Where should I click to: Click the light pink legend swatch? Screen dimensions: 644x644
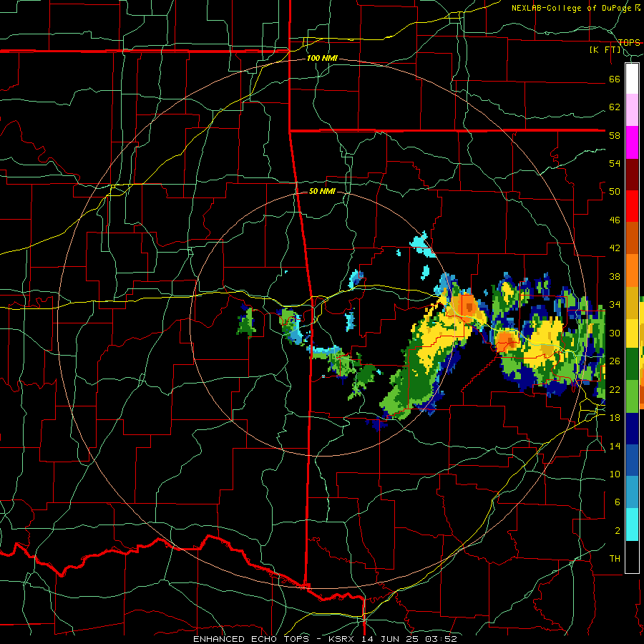click(x=632, y=109)
